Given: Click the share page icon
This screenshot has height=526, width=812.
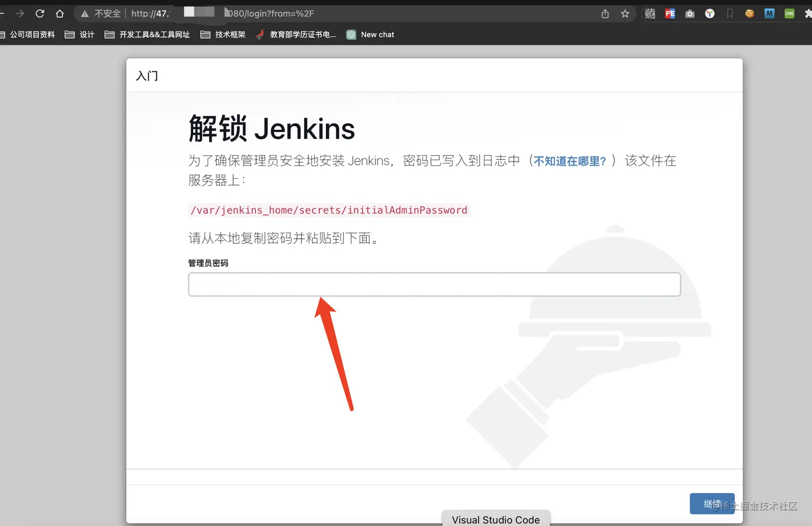Looking at the screenshot, I should [x=605, y=13].
